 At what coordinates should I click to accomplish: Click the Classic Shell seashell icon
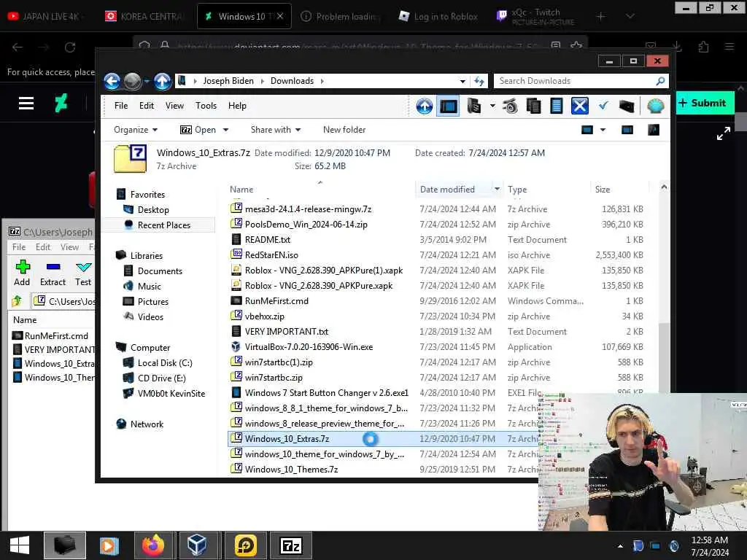656,106
